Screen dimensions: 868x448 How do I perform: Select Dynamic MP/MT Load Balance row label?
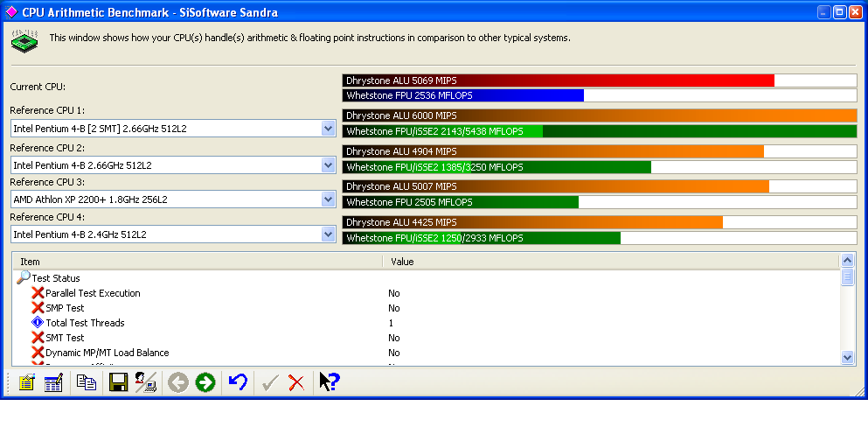(108, 353)
